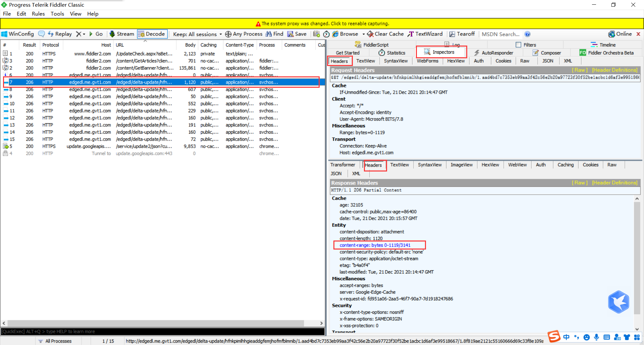Click the Sogou input method S logo
This screenshot has height=345, width=644.
pyautogui.click(x=554, y=336)
